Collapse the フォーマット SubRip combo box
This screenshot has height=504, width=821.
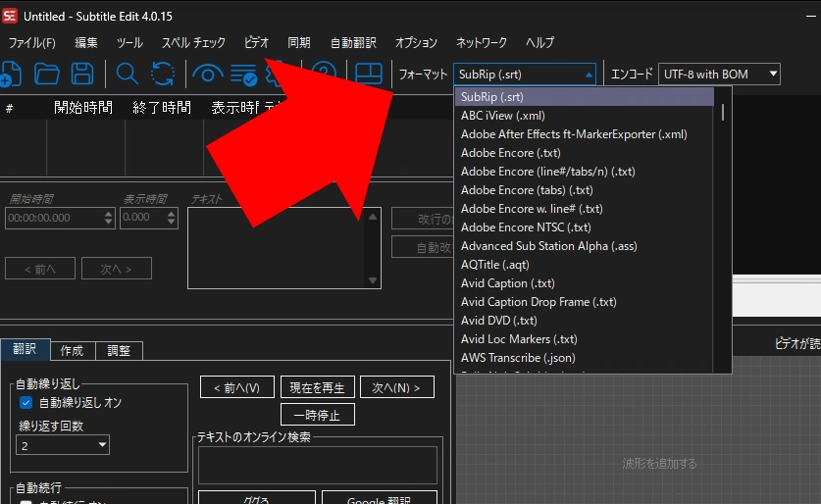tap(525, 75)
